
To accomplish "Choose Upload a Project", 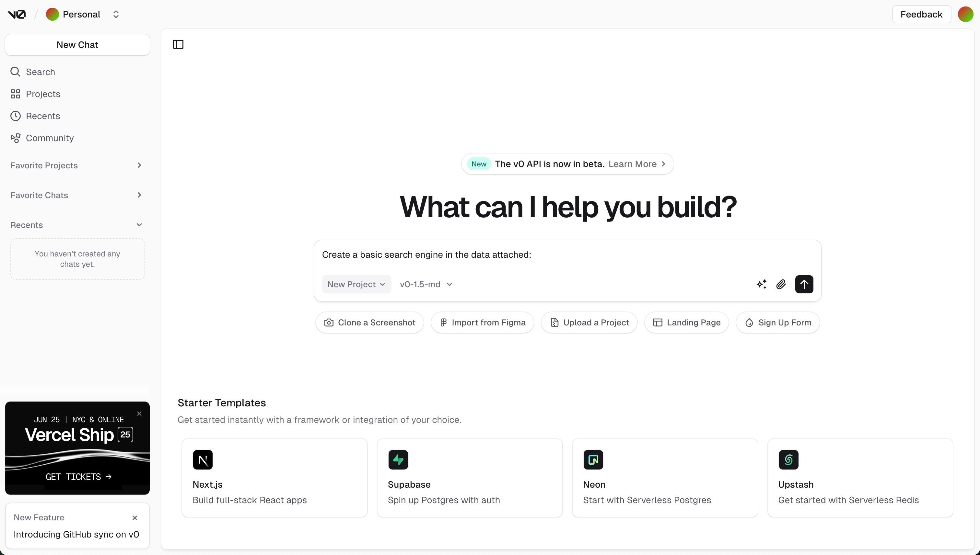I will 589,323.
